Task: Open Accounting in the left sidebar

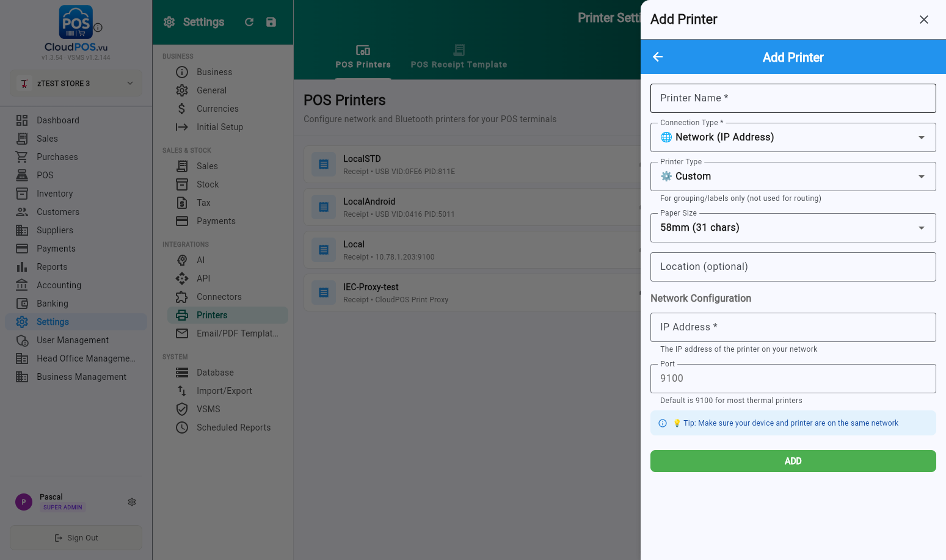Action: point(76,285)
